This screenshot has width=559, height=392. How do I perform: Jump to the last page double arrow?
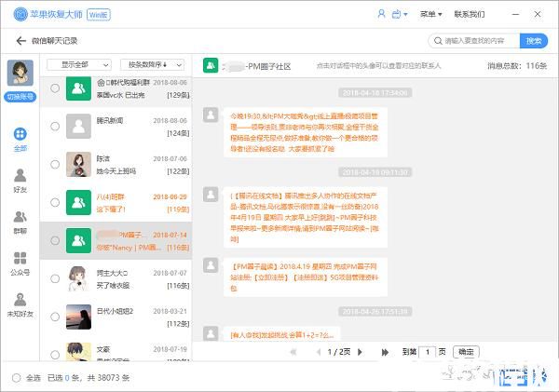385,352
